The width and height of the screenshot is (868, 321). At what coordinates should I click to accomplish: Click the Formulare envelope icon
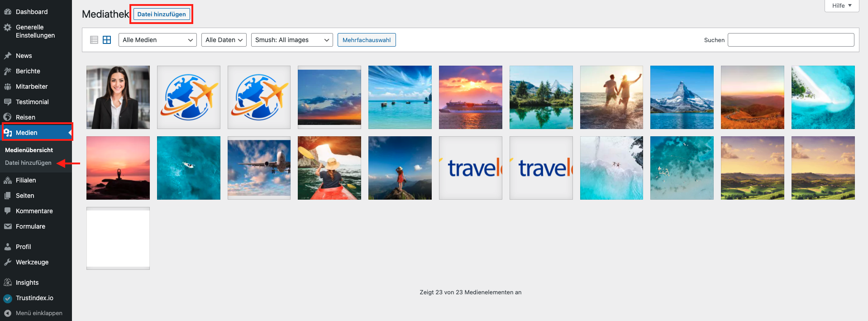[8, 226]
